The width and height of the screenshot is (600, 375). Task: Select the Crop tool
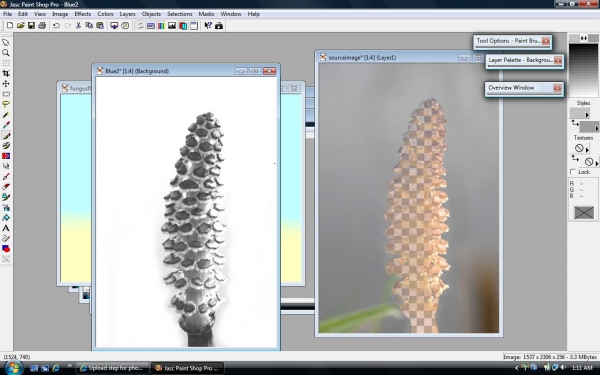pos(6,73)
